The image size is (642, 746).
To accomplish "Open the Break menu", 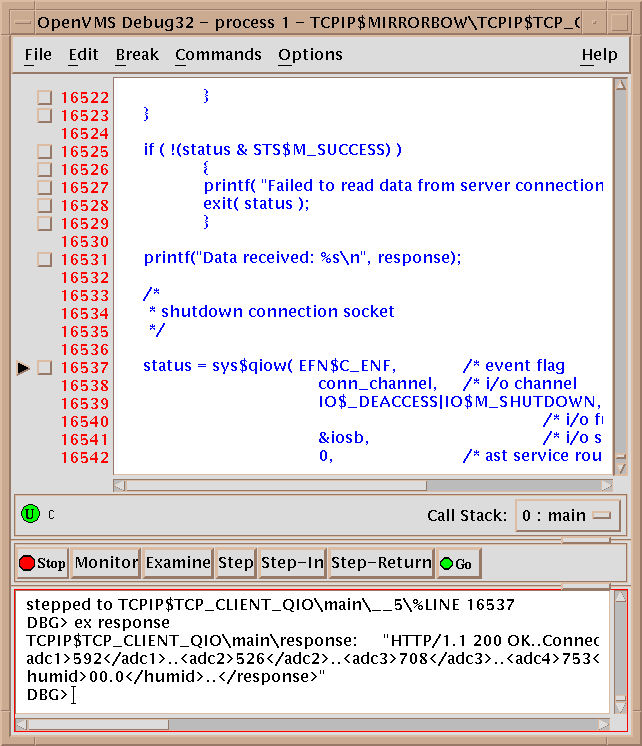I will [137, 55].
